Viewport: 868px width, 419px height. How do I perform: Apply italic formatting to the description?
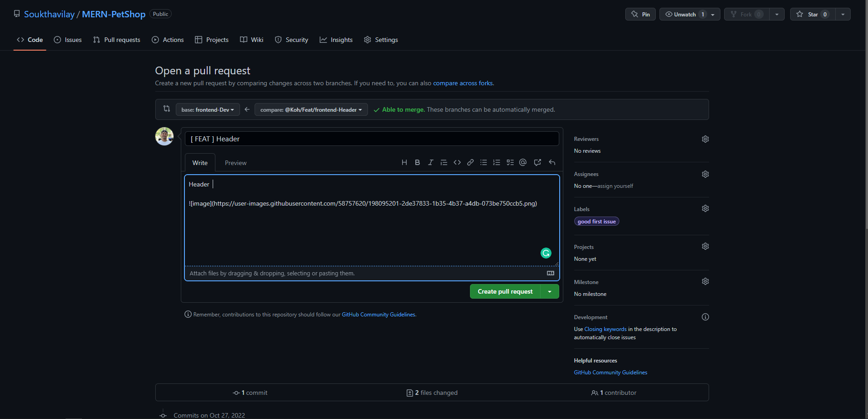tap(430, 162)
